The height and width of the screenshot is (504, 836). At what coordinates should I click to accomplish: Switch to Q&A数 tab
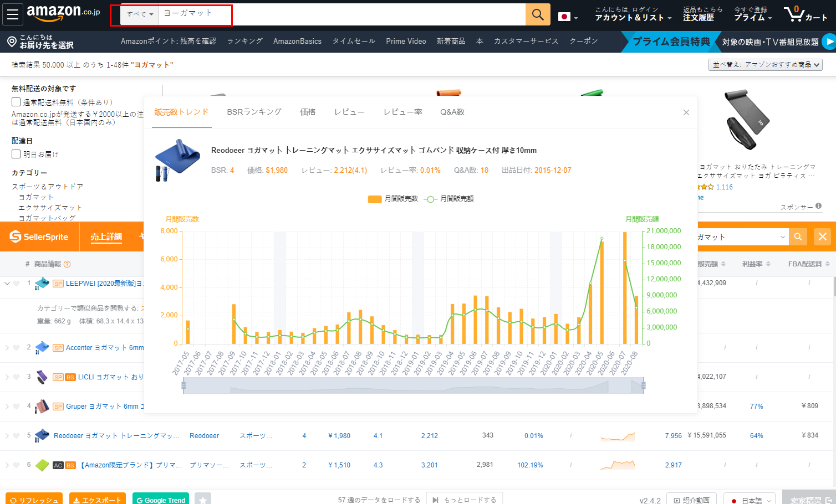pos(452,112)
